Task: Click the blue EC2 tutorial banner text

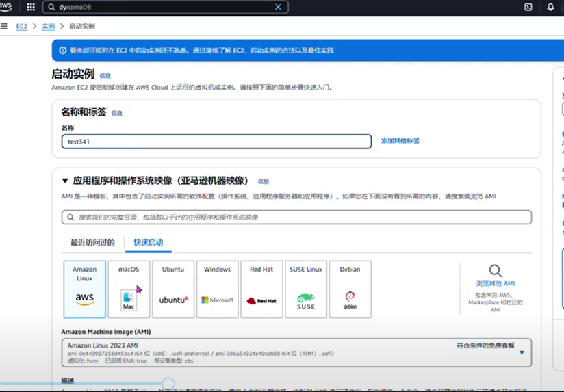Action: click(201, 51)
